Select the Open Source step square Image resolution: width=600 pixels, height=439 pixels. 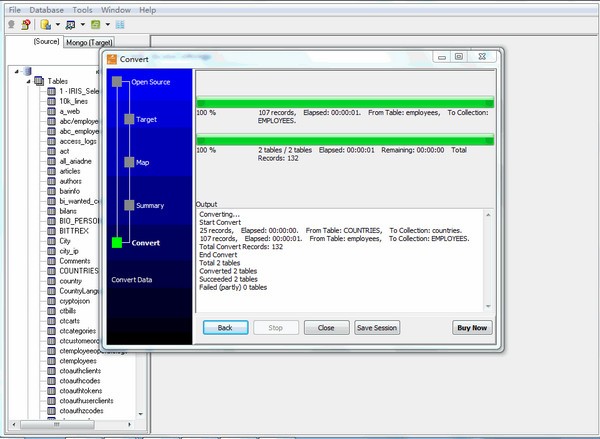pos(118,81)
